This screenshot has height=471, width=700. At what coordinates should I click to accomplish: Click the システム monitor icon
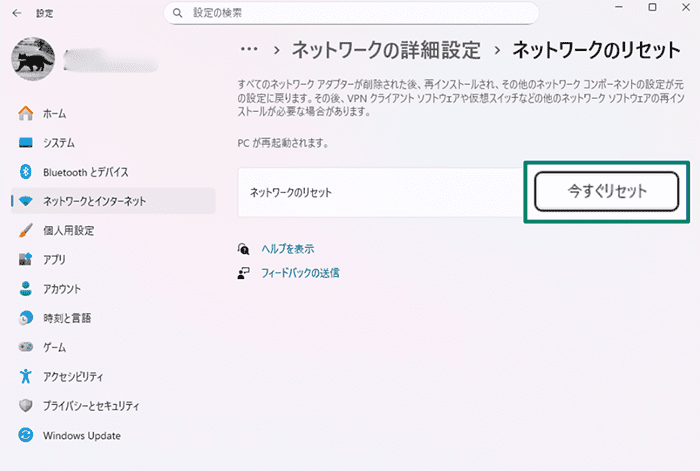26,143
